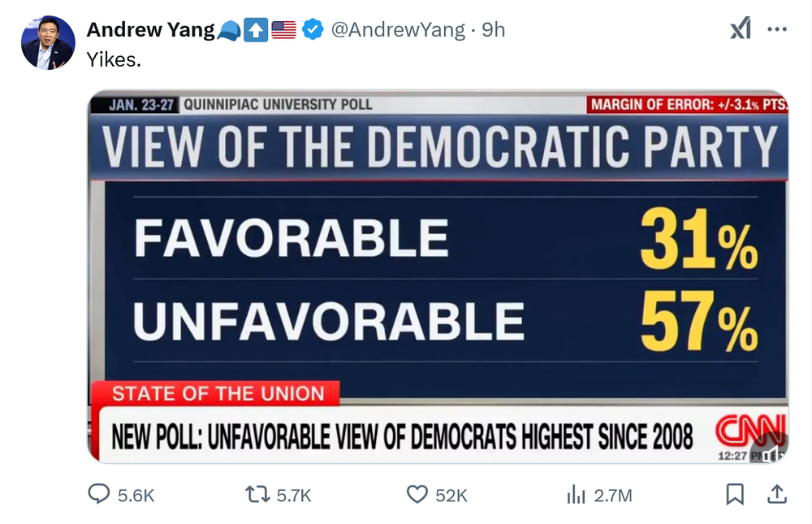Unmute the video using speaker icon
812x524 pixels.
[x=770, y=453]
